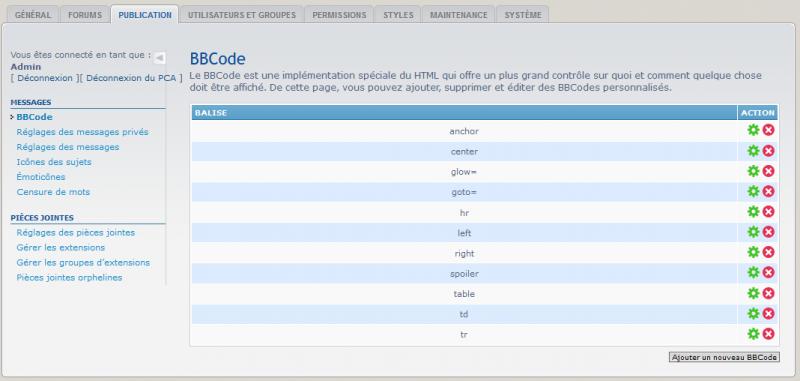Edit the left BBCode with gear icon
The height and width of the screenshot is (381, 800).
tap(753, 232)
